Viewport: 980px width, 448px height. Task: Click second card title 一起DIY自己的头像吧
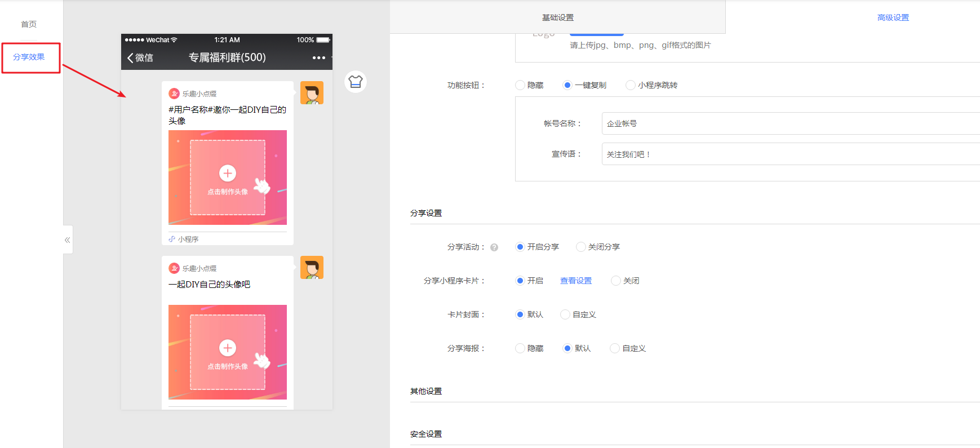210,285
